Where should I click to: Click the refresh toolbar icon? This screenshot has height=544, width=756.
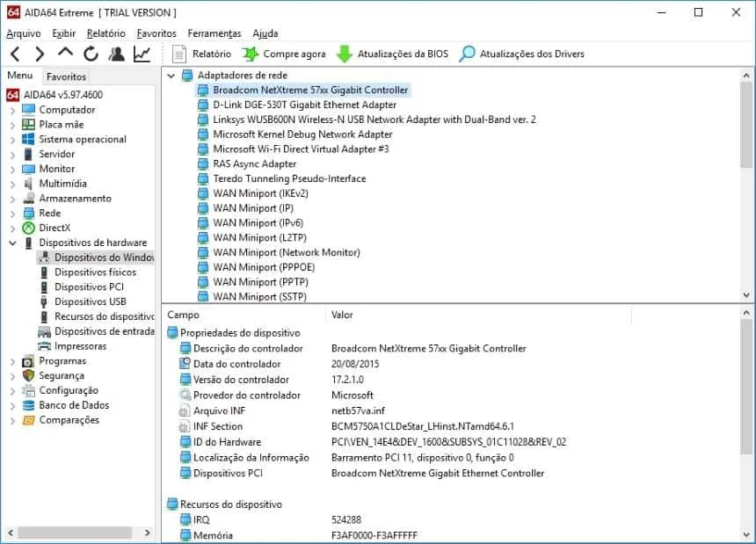click(x=91, y=54)
